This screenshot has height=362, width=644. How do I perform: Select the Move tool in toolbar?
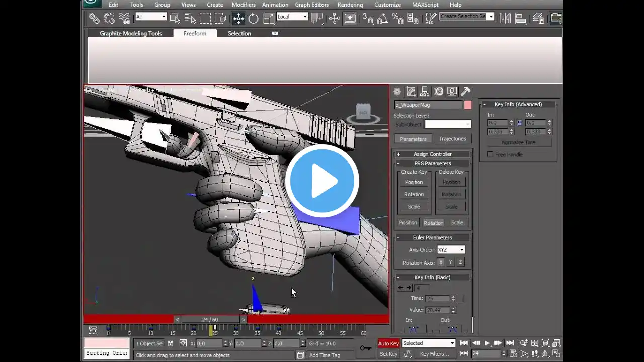coord(238,19)
